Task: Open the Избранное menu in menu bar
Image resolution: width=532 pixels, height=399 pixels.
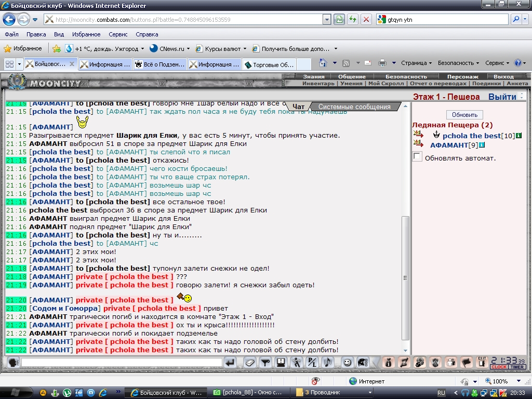Action: pos(86,34)
